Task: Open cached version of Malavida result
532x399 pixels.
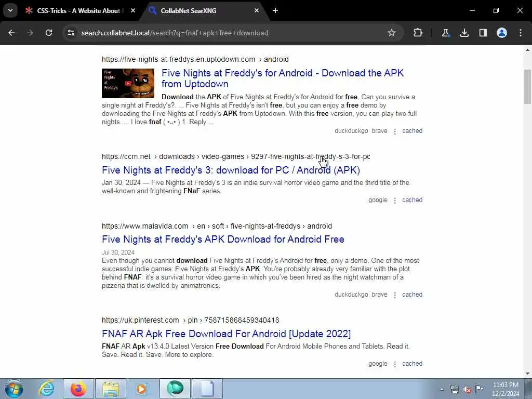Action: pyautogui.click(x=412, y=295)
